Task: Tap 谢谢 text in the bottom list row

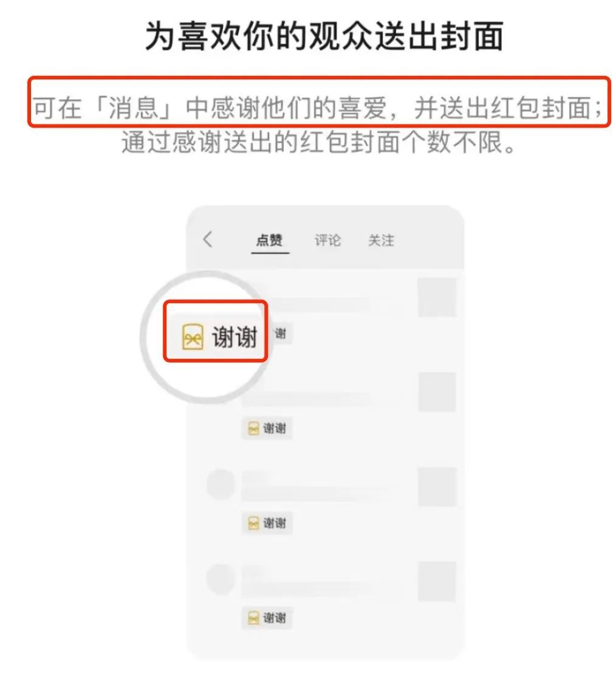Action: click(x=275, y=618)
